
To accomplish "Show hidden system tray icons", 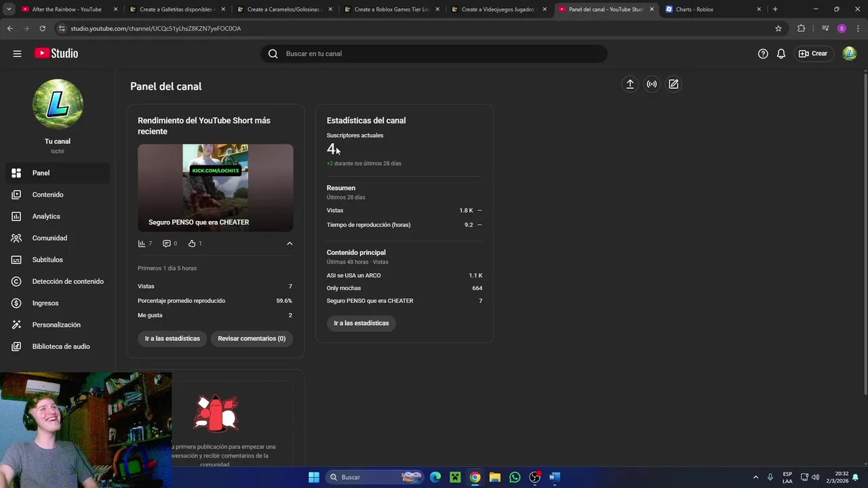I will pyautogui.click(x=755, y=477).
